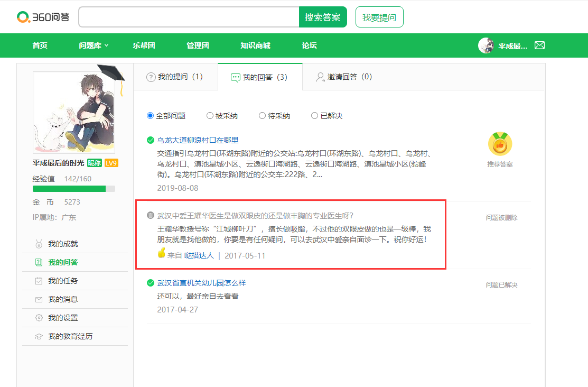This screenshot has height=387, width=588.
Task: Click the username 平成最后的时光 under avatar
Action: pos(58,163)
